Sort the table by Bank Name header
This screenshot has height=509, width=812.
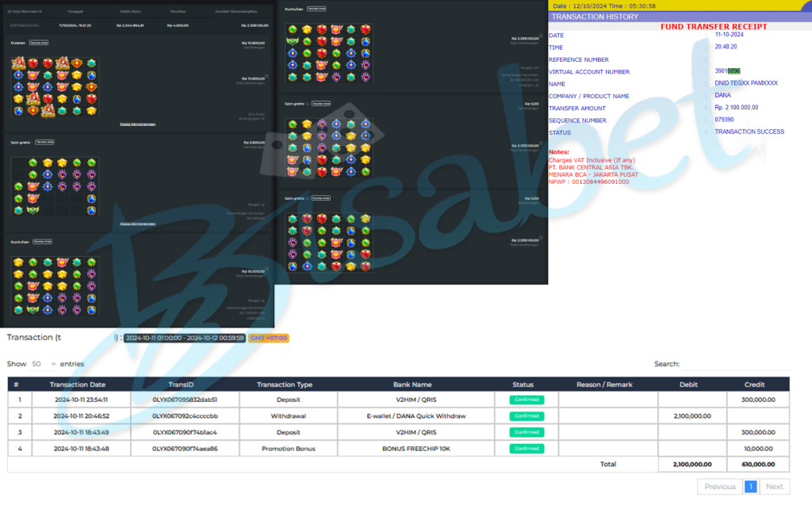click(412, 385)
